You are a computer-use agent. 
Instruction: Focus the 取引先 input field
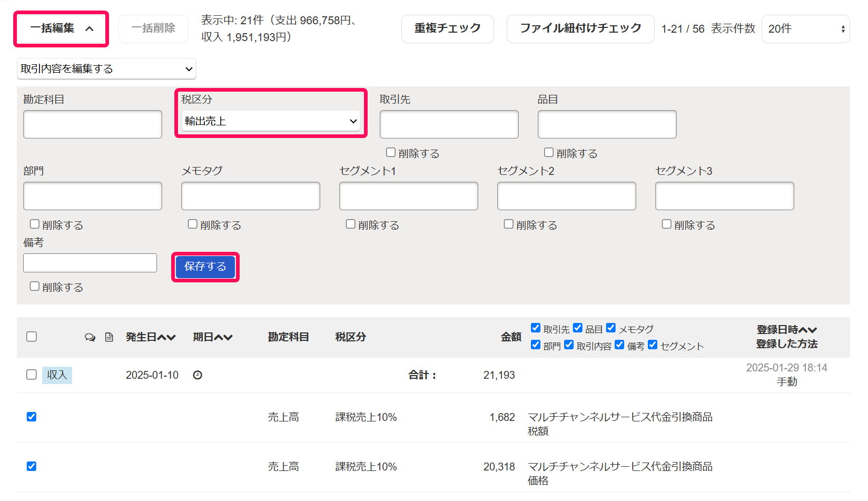point(449,124)
